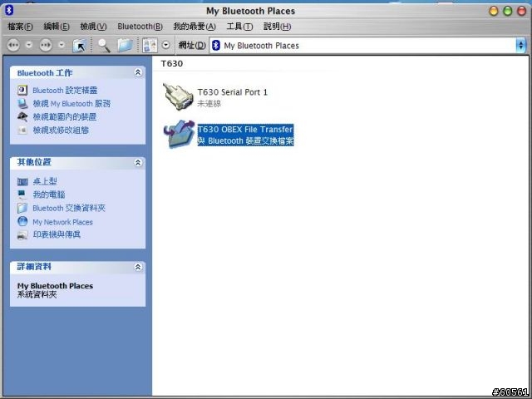Click the yellow minimize window button
532x399 pixels.
tap(493, 11)
